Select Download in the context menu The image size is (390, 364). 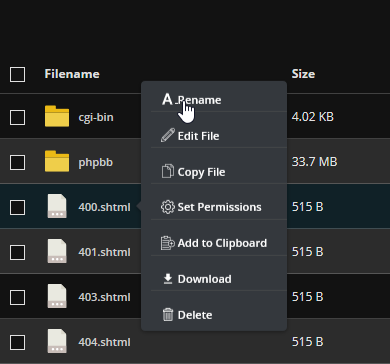(x=214, y=279)
